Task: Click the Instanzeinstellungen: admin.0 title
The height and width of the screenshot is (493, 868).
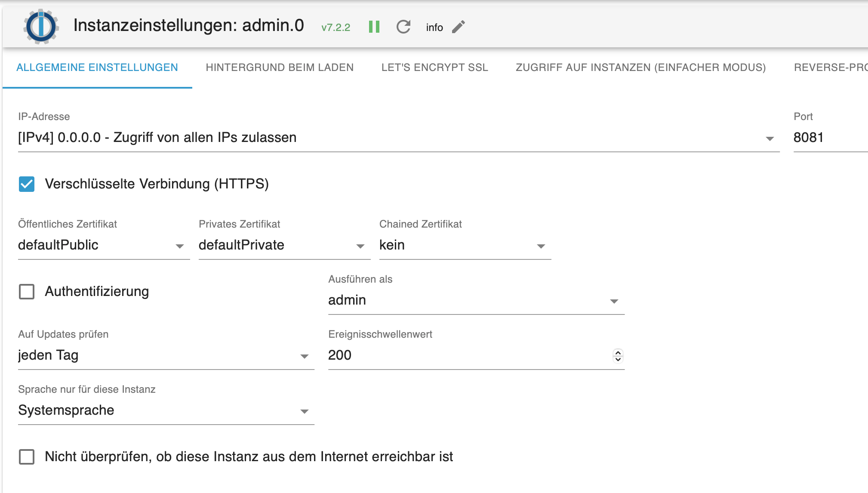Action: coord(188,25)
